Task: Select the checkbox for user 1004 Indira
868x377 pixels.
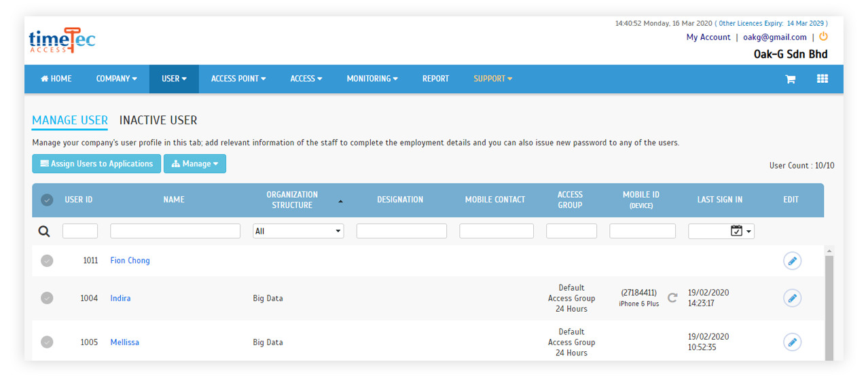Action: [x=47, y=298]
